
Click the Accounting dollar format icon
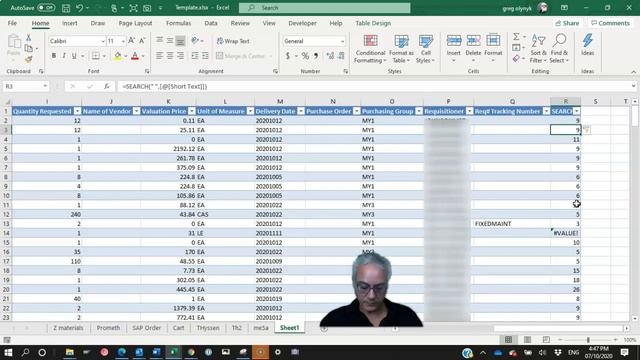click(x=287, y=56)
